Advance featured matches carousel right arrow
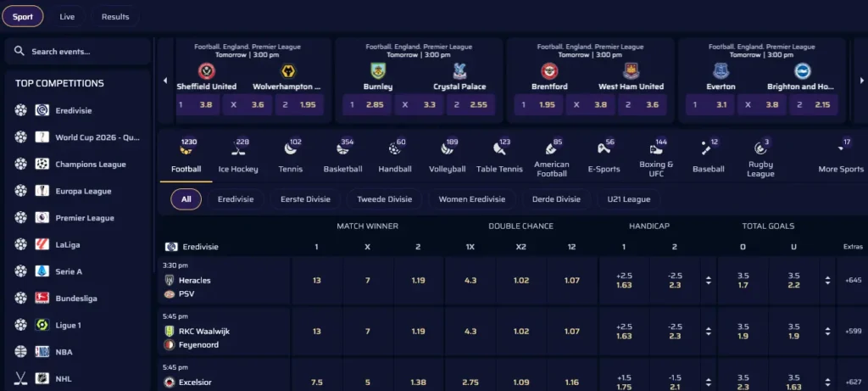This screenshot has height=391, width=868. 861,81
